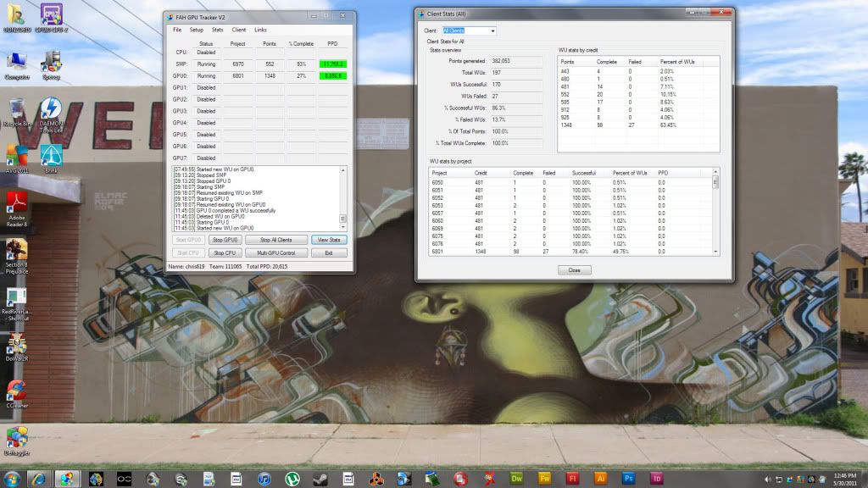Launch Photoshop from the taskbar
The height and width of the screenshot is (488, 868).
coord(628,479)
